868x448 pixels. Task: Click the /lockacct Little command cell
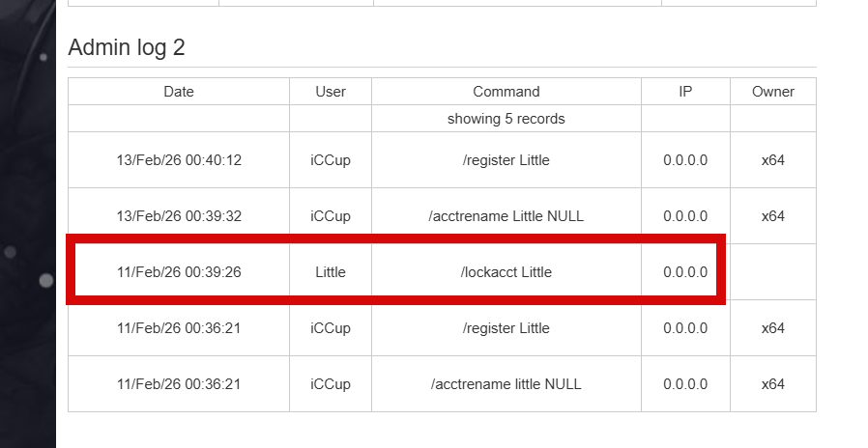coord(506,272)
